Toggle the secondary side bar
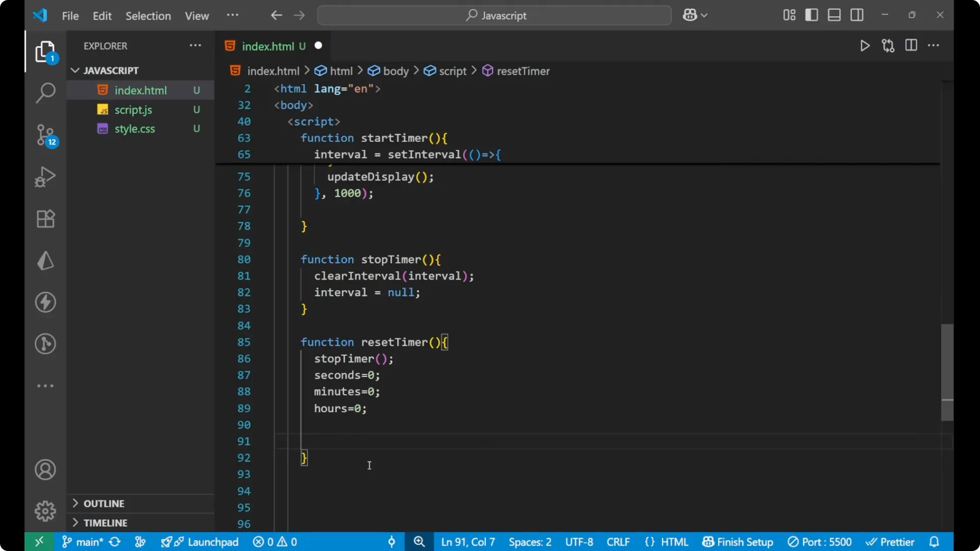Viewport: 980px width, 551px height. click(x=857, y=15)
